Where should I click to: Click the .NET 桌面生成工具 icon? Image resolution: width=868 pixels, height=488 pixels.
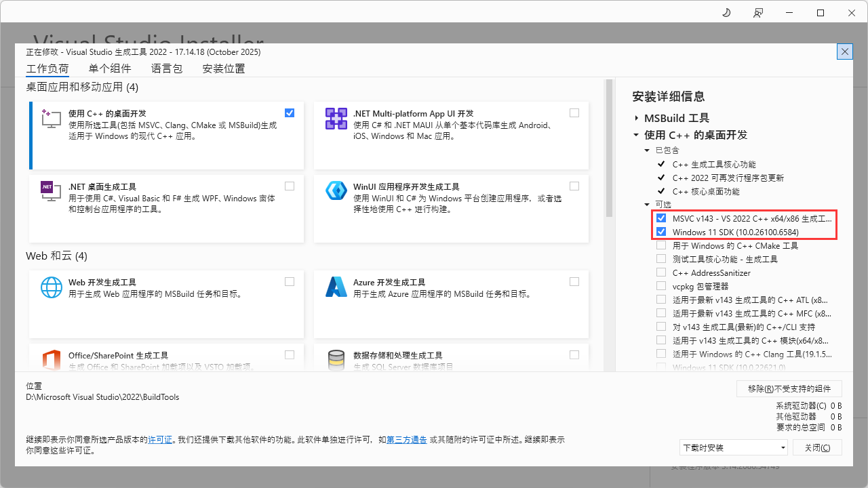coord(50,192)
